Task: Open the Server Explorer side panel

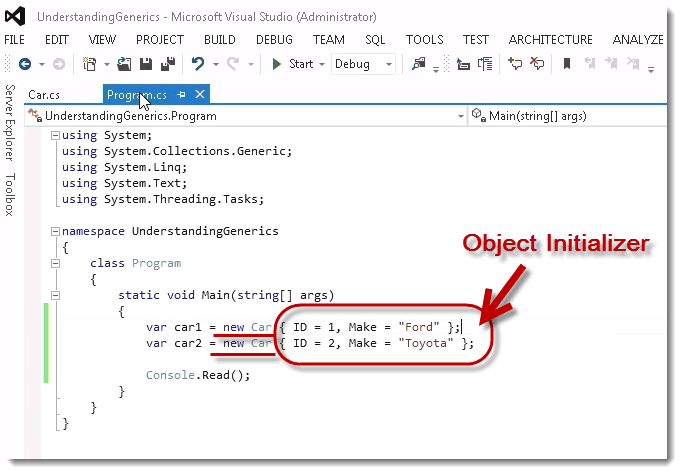Action: [10, 123]
